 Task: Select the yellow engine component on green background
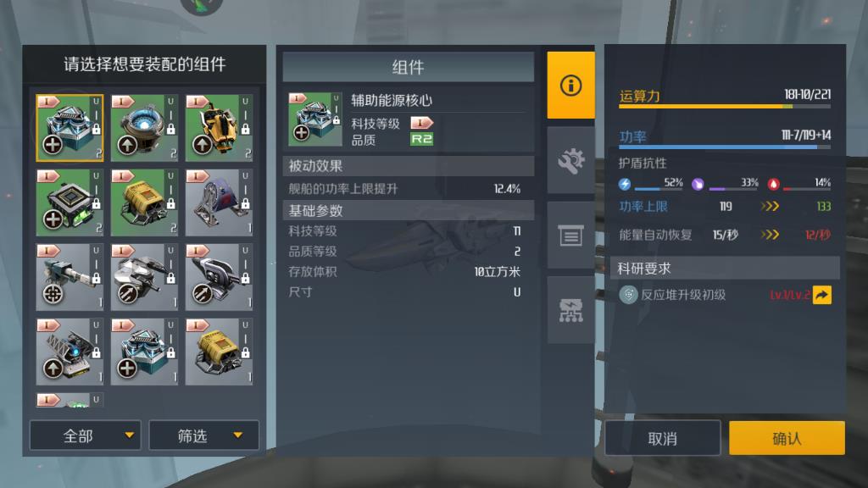click(x=144, y=202)
